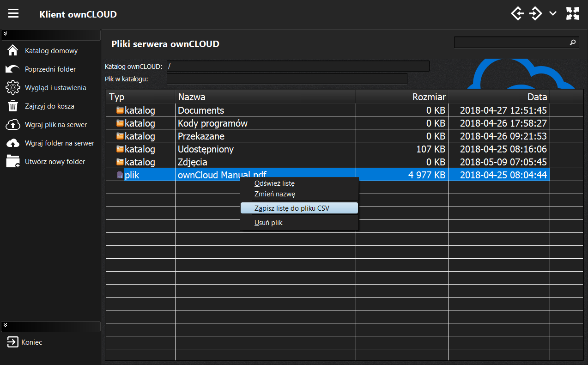Screen dimensions: 588x365
Task: Click the plik type cell
Action: [x=140, y=175]
